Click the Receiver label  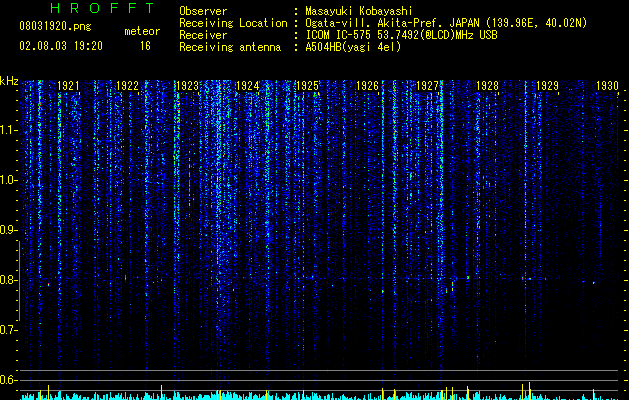point(203,35)
